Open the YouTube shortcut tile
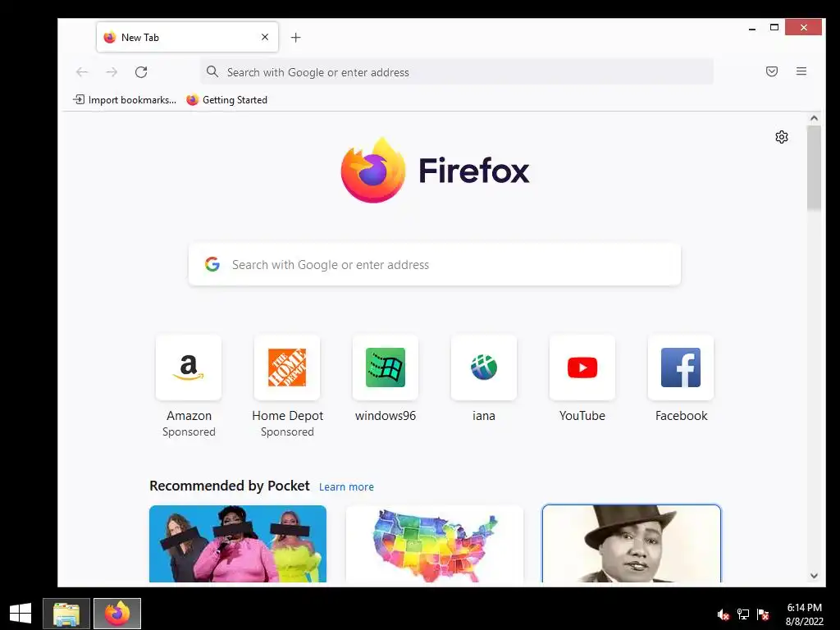 (x=582, y=379)
